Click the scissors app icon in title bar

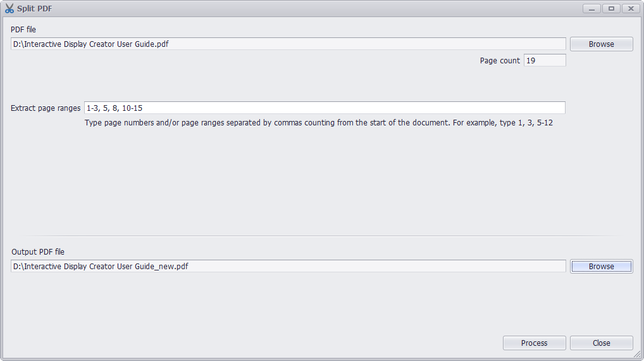(9, 8)
